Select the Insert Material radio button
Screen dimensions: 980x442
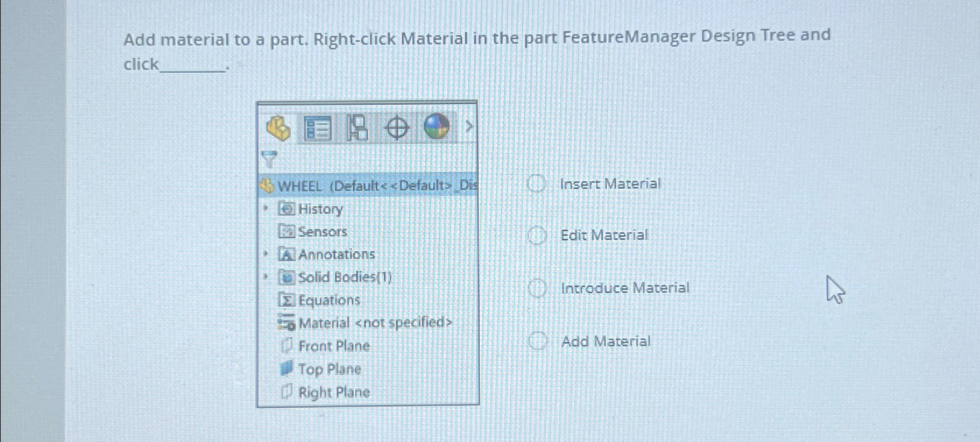pyautogui.click(x=537, y=184)
